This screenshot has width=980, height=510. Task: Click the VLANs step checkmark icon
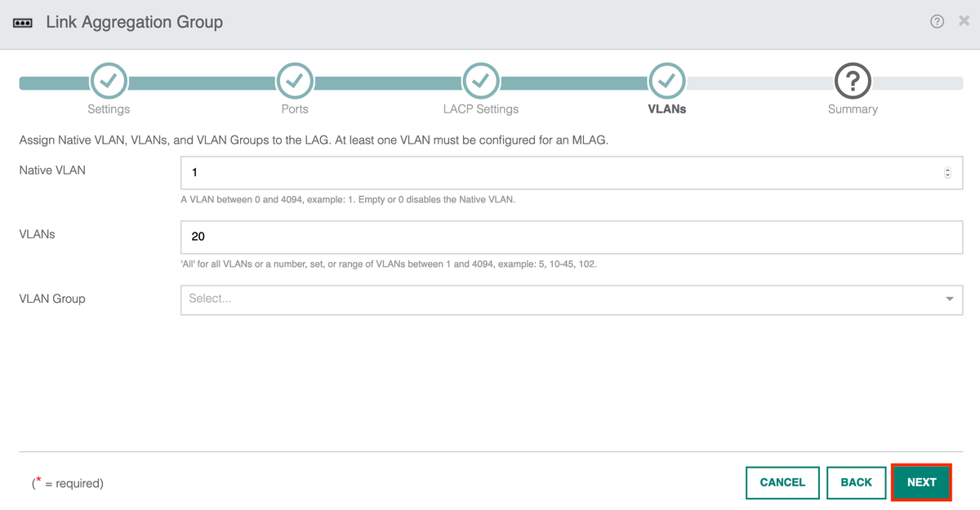pos(666,79)
